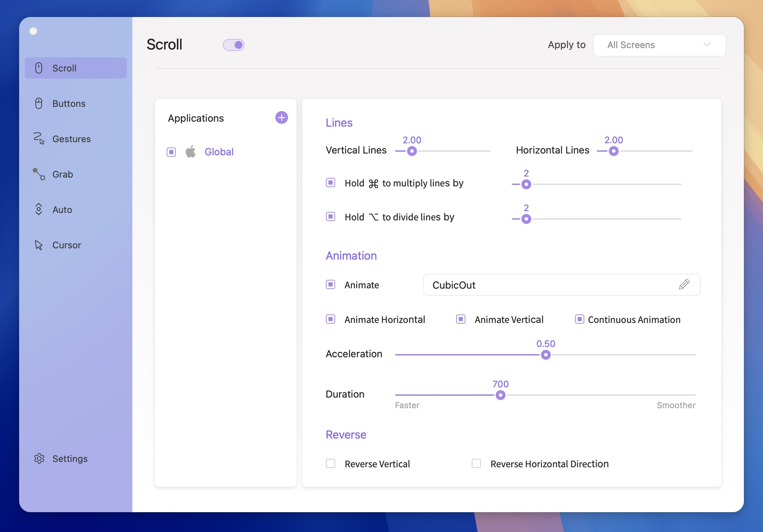This screenshot has height=532, width=763.
Task: Click the Buttons mouse icon in sidebar
Action: click(x=39, y=103)
